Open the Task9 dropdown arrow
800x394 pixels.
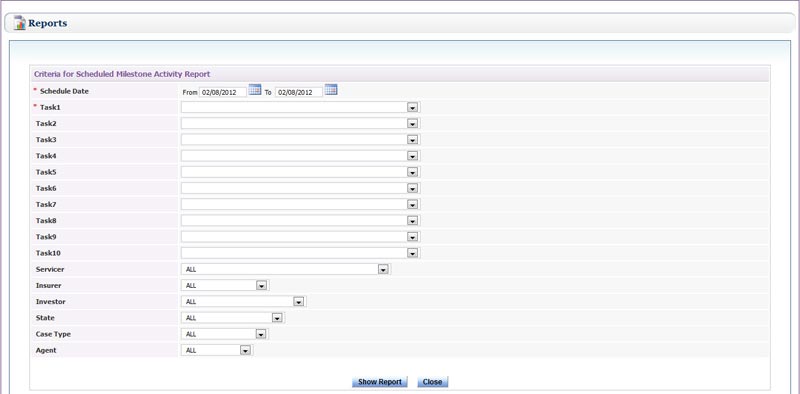coord(413,237)
